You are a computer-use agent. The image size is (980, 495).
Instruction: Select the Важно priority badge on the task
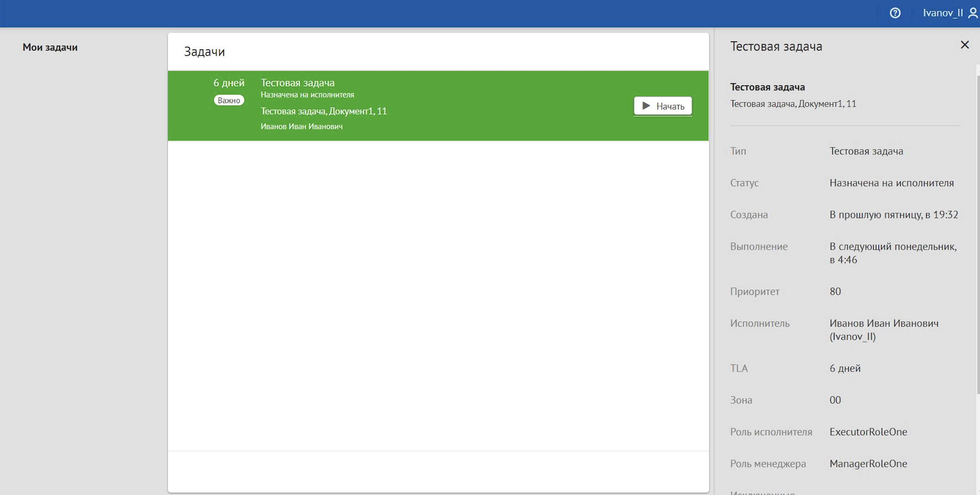click(229, 100)
